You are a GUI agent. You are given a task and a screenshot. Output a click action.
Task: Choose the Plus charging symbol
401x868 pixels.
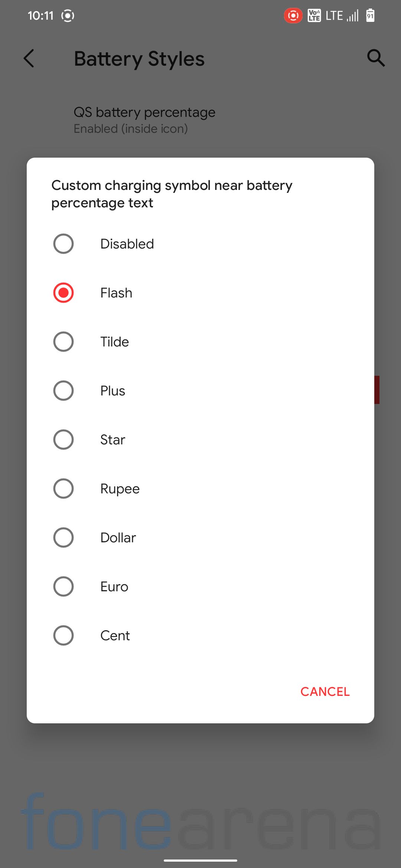200,391
